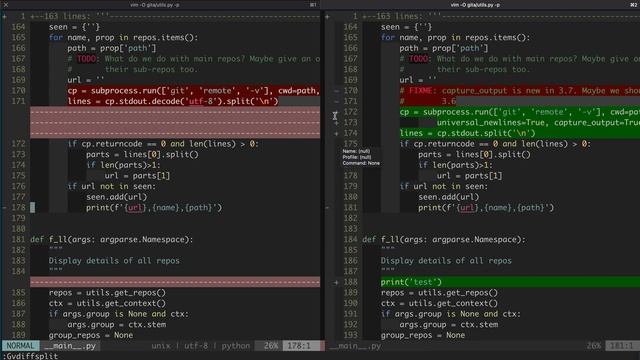Screen dimensions: 640x360
Task: Click left line 185 repos = utils.get_repos()
Action: 107,293
